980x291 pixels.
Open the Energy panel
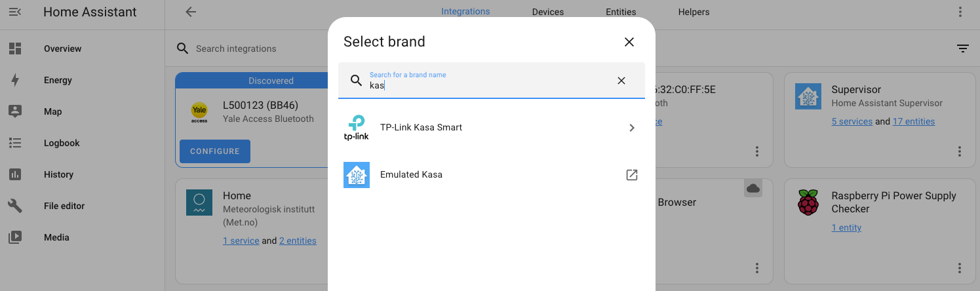pyautogui.click(x=58, y=80)
